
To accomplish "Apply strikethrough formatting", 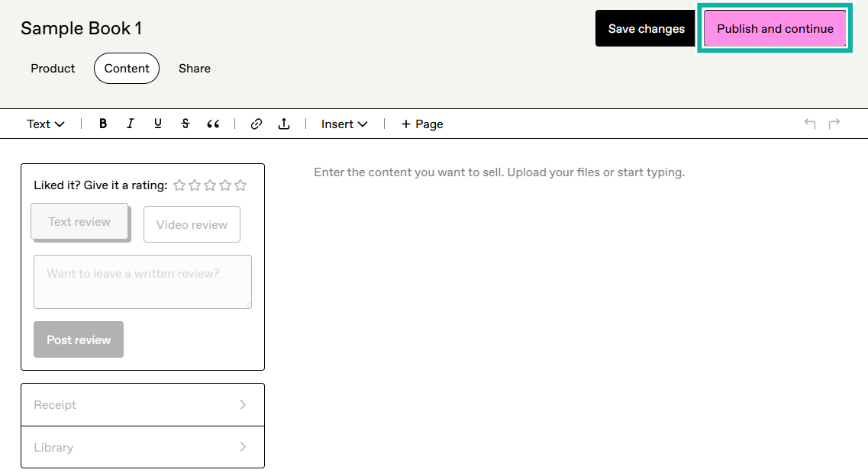I will pyautogui.click(x=186, y=124).
